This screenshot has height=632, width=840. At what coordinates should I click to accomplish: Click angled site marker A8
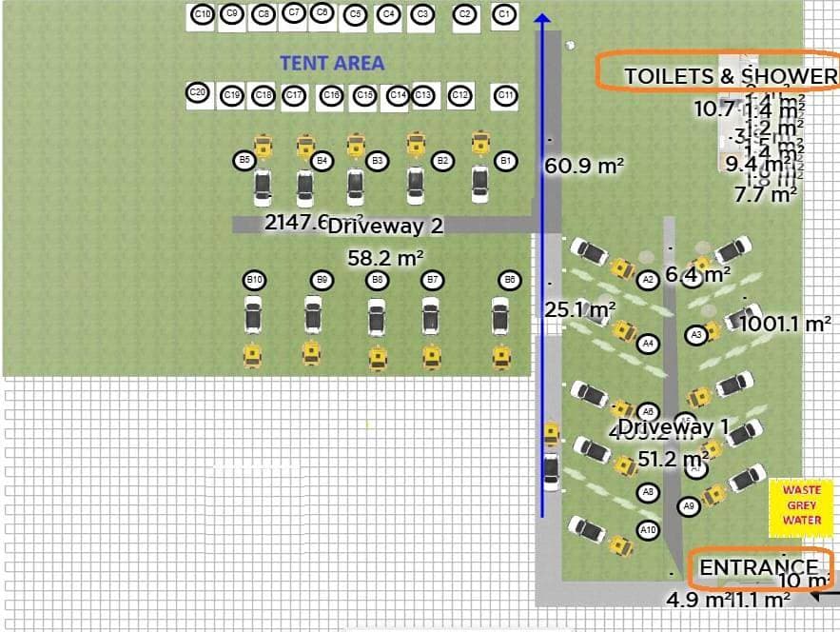(648, 492)
